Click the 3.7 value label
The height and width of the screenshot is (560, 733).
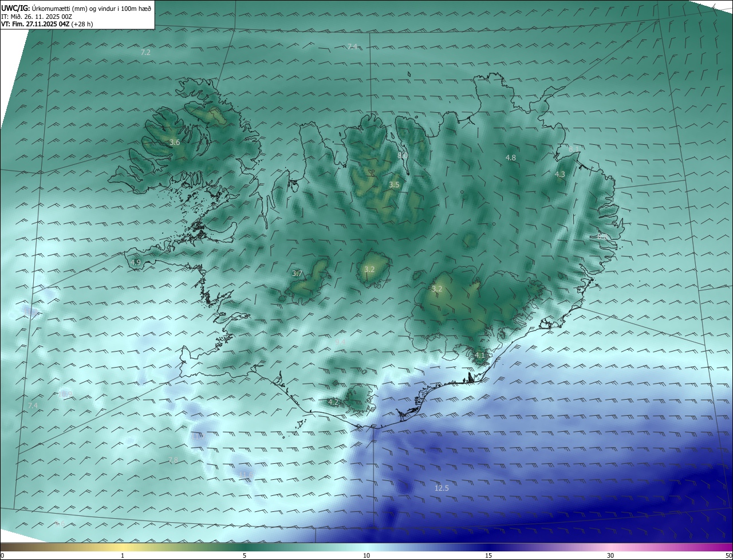pos(297,274)
